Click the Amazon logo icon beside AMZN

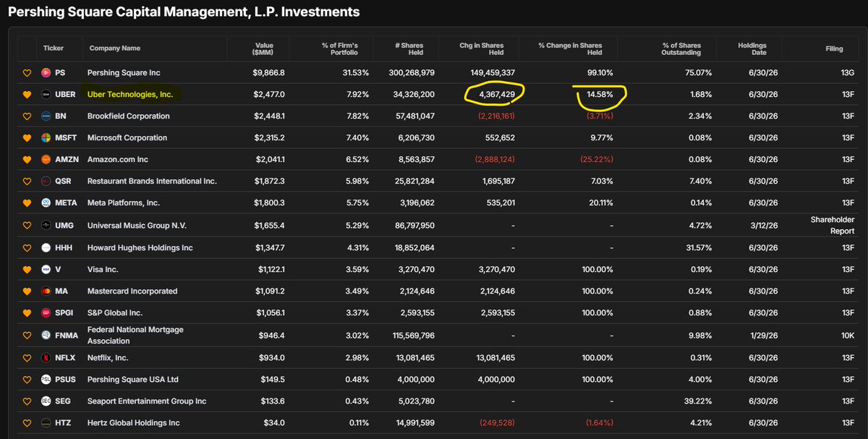pos(47,160)
